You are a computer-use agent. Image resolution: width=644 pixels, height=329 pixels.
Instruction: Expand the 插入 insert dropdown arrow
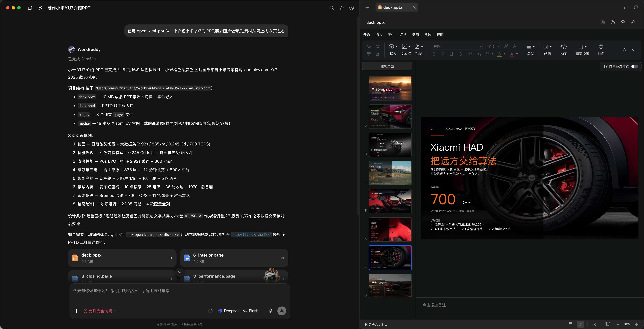[x=396, y=47]
